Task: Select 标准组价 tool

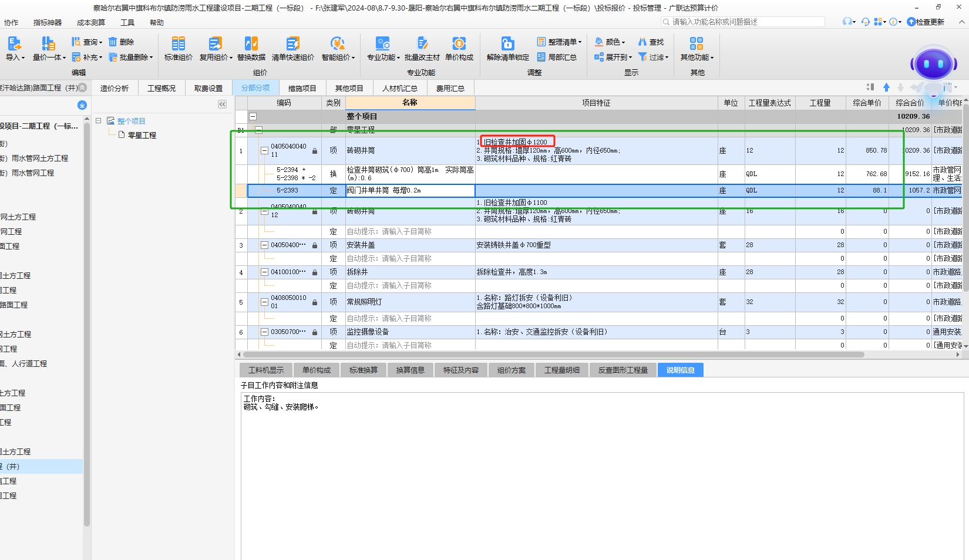Action: [179, 48]
